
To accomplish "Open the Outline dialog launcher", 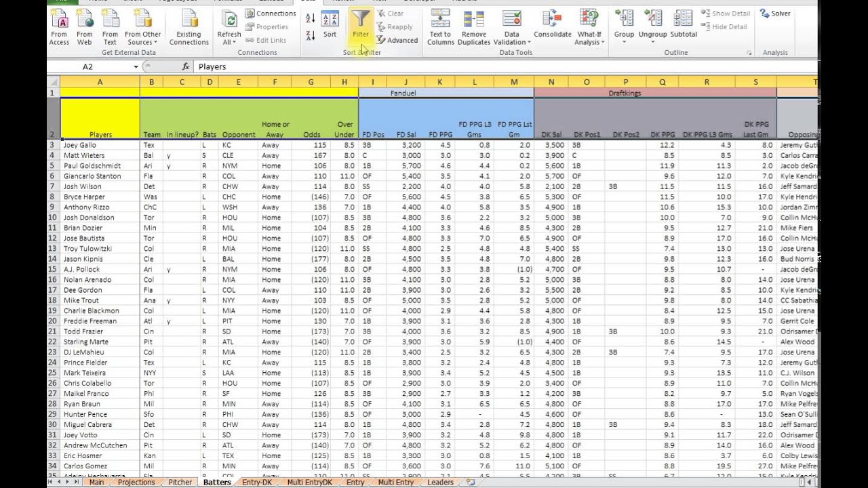I will pos(749,53).
